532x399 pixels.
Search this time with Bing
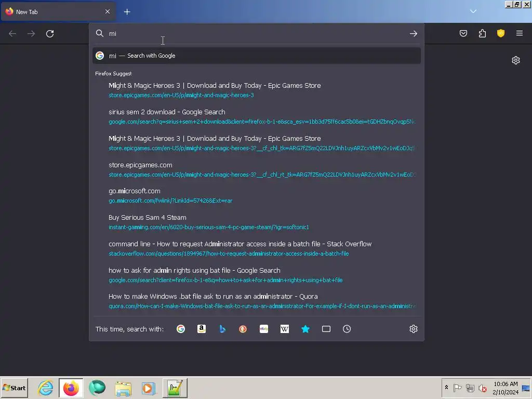[222, 329]
